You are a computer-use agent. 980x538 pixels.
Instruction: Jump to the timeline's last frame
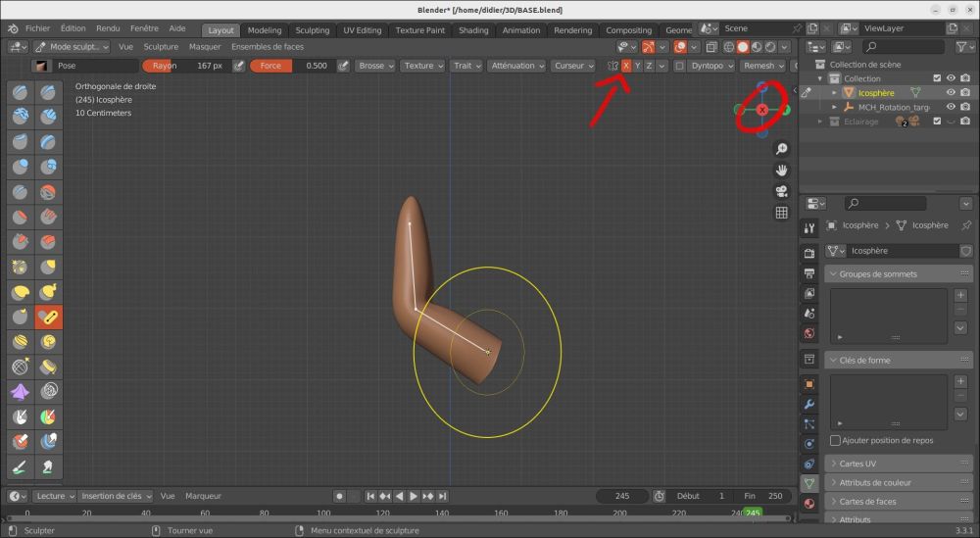click(443, 496)
